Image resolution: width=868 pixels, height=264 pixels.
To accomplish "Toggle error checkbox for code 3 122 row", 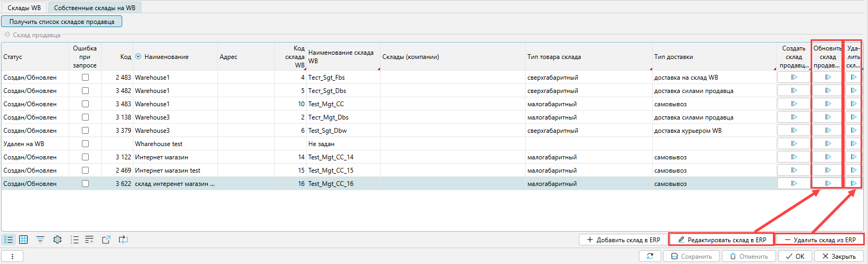I will coord(85,157).
